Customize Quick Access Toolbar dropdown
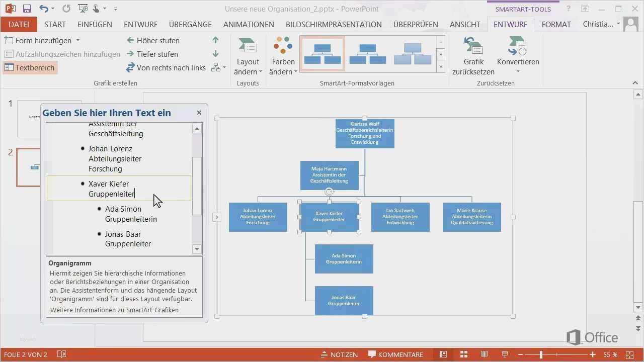The width and height of the screenshot is (644, 362). [116, 9]
